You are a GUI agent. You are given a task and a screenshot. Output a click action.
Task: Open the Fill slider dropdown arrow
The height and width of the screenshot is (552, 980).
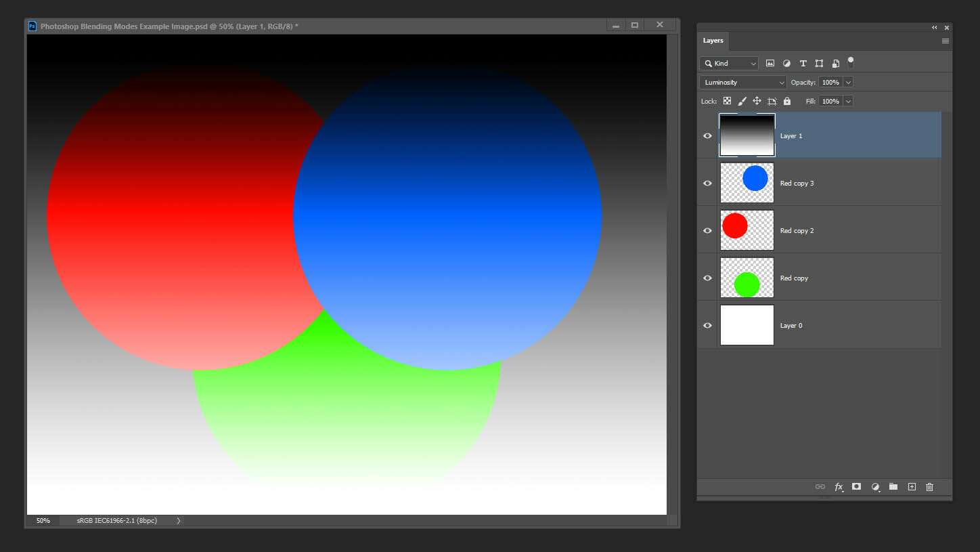848,101
